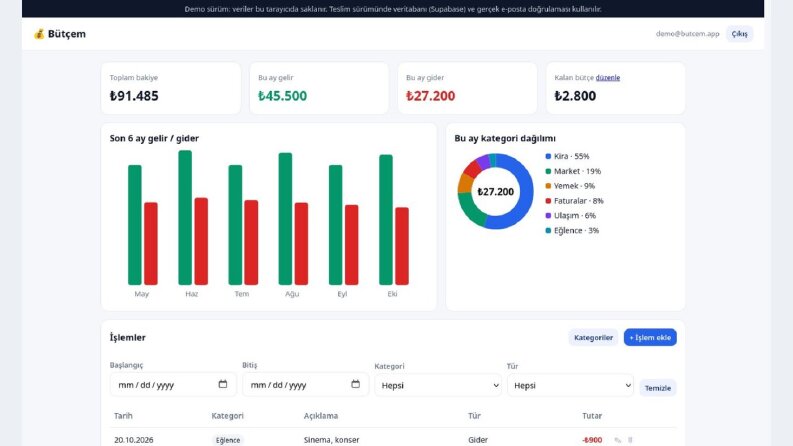The width and height of the screenshot is (793, 446).
Task: Open the Başlangıç date calendar picker icon
Action: pyautogui.click(x=223, y=384)
